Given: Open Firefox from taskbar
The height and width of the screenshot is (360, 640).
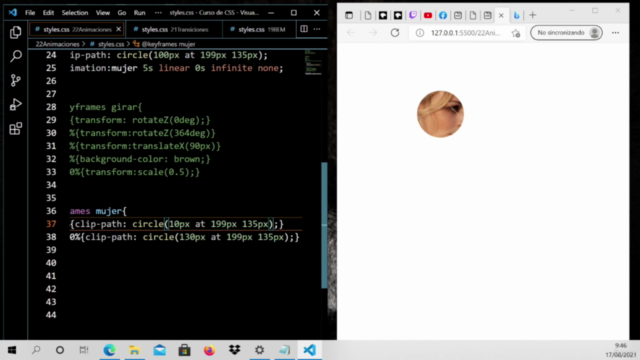Looking at the screenshot, I should pos(209,350).
